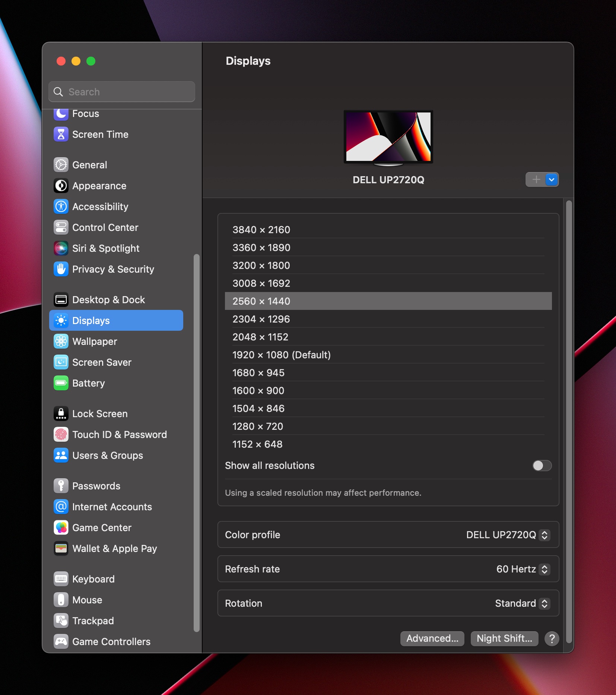Open Focus settings icon in sidebar
This screenshot has width=616, height=695.
[x=61, y=114]
